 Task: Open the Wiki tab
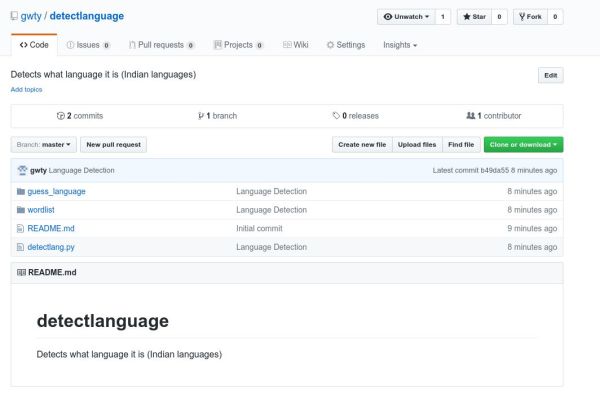(295, 45)
